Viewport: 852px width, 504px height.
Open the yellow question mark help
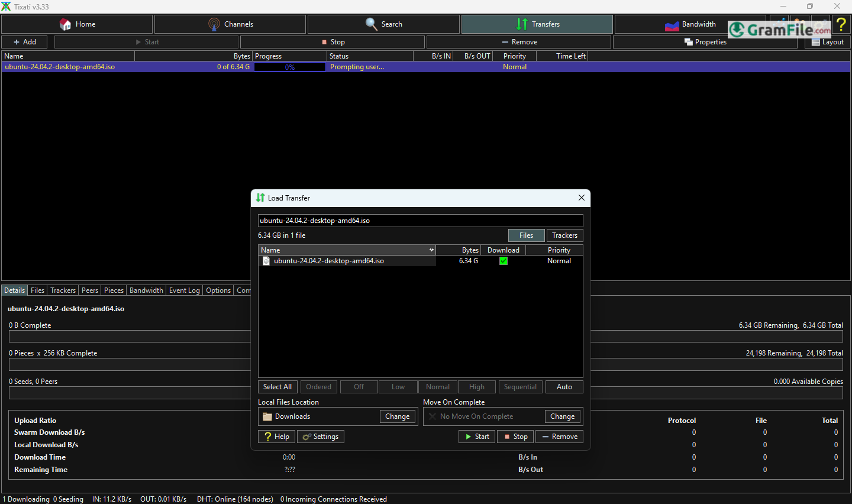[841, 24]
